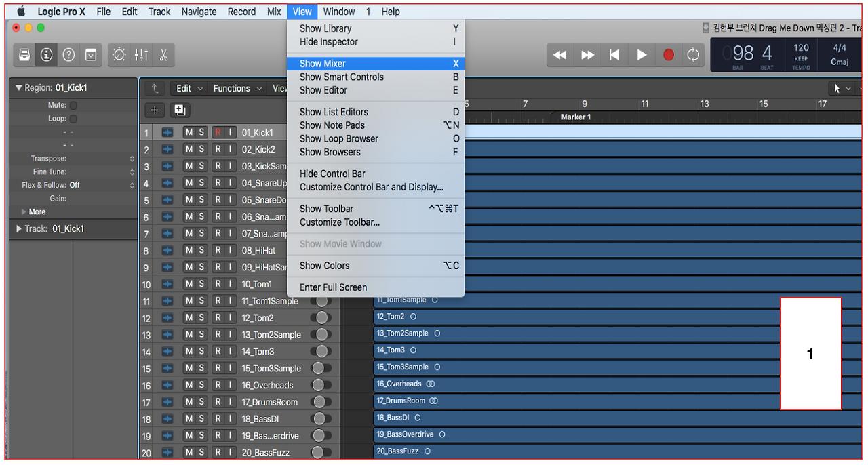868x465 pixels.
Task: Collapse the Region: 01_Kick1 inspector section
Action: (x=19, y=88)
